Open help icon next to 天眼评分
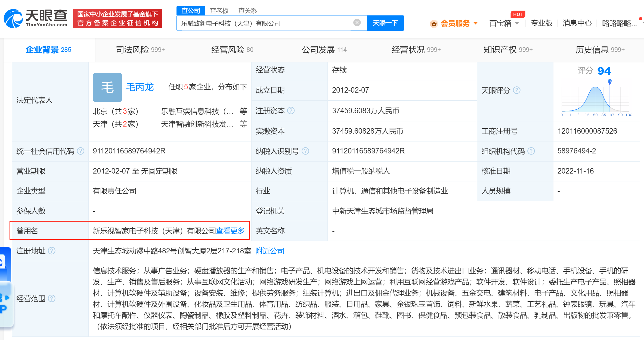 pyautogui.click(x=516, y=90)
